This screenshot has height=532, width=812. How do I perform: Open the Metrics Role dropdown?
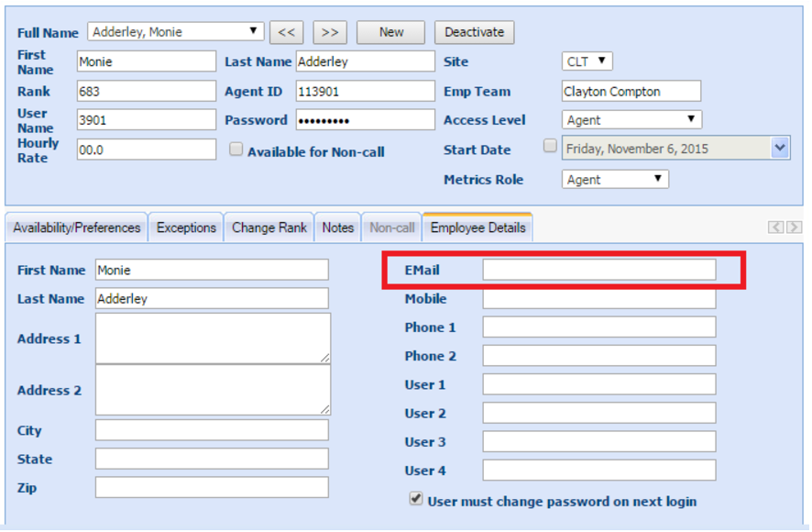click(615, 180)
